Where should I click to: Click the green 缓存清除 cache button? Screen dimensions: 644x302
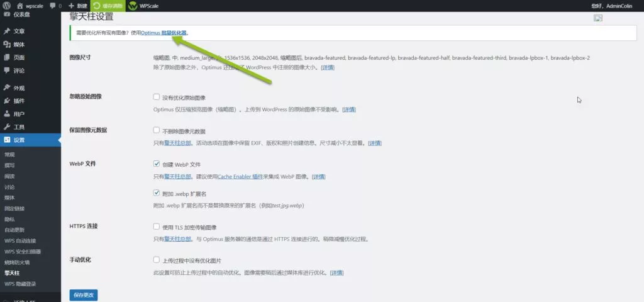click(x=108, y=6)
